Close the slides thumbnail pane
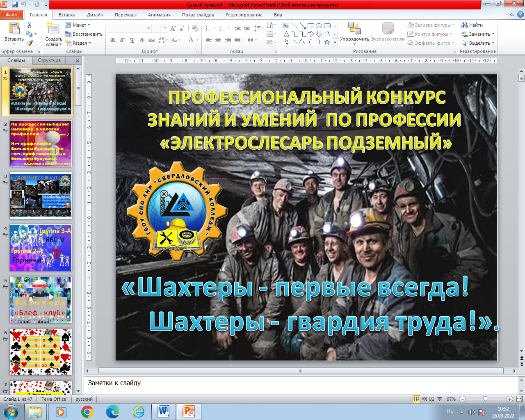The width and height of the screenshot is (525, 420). pyautogui.click(x=78, y=60)
